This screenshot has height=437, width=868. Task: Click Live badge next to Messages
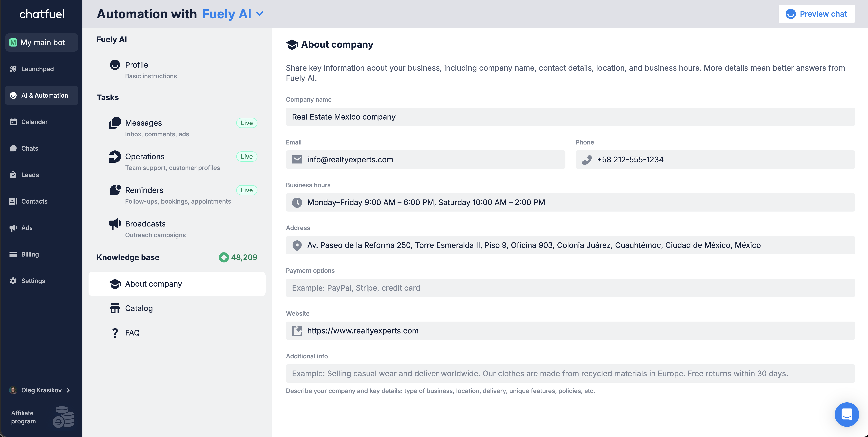tap(247, 123)
